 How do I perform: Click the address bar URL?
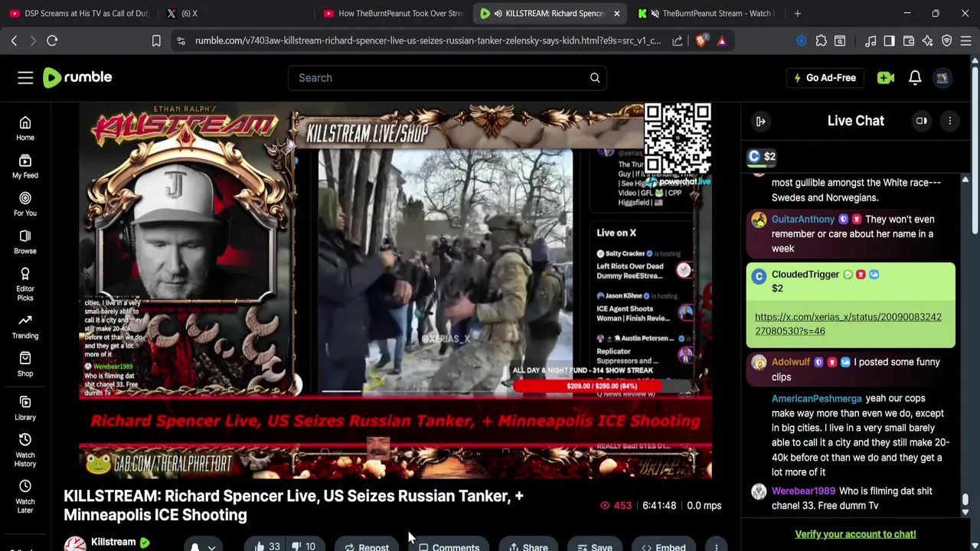[x=427, y=41]
